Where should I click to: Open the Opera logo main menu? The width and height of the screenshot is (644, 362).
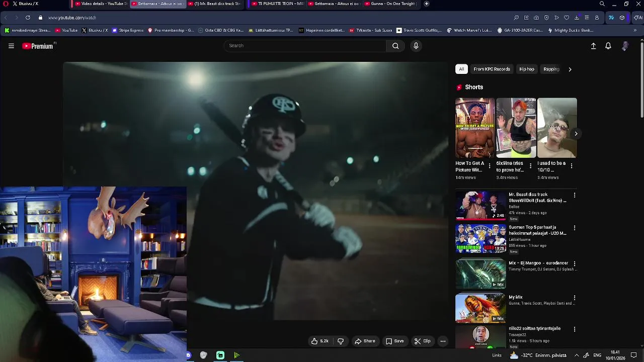(6, 4)
